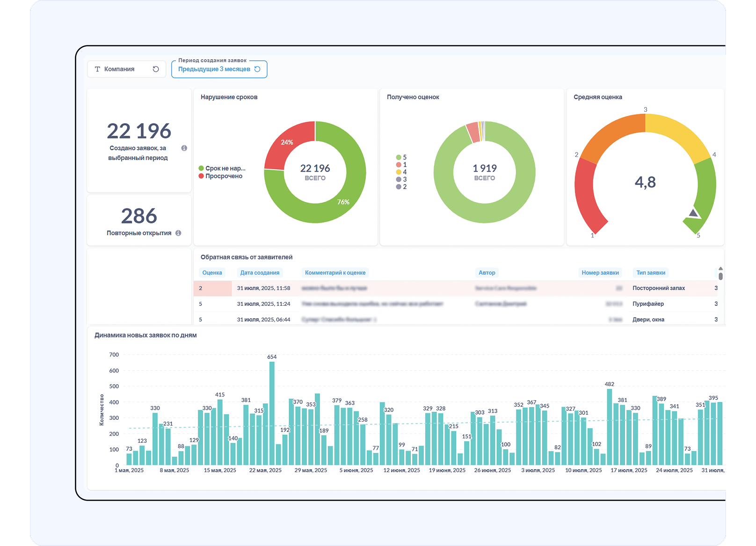The image size is (756, 546).
Task: Sort by the Дата создания column header
Action: point(260,273)
